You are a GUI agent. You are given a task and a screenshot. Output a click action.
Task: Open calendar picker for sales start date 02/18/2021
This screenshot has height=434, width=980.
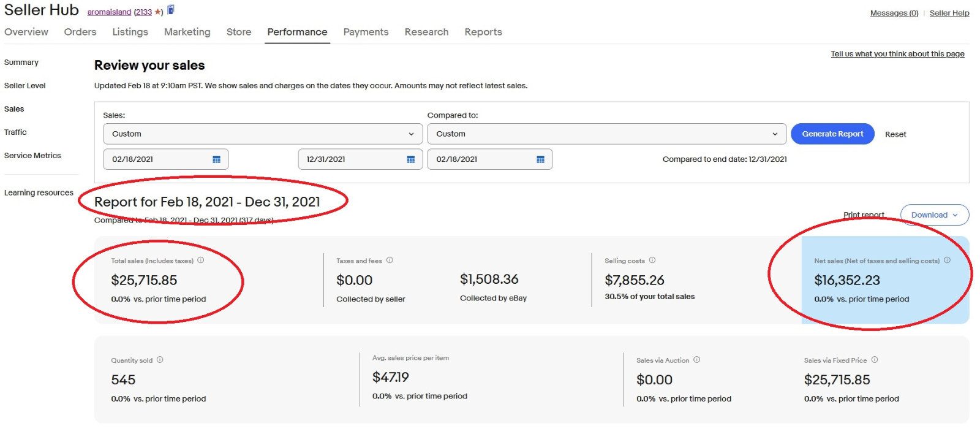point(216,159)
